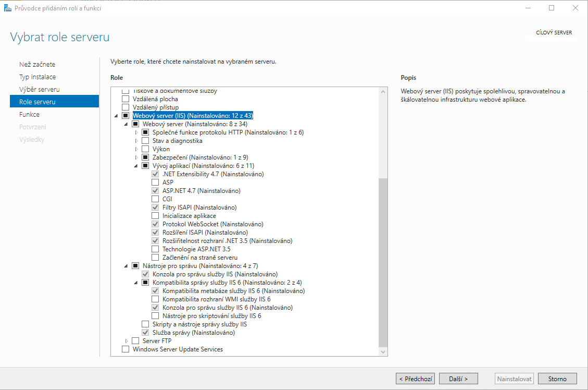588x390 pixels.
Task: Collapse Kompatibilita správy služby IIS 6 node
Action: point(136,283)
